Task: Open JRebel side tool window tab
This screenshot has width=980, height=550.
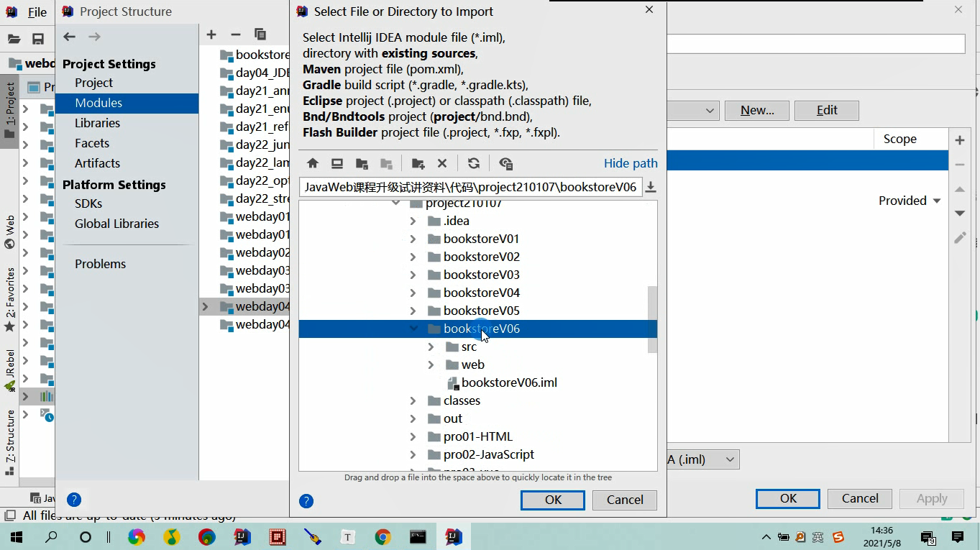Action: click(9, 371)
